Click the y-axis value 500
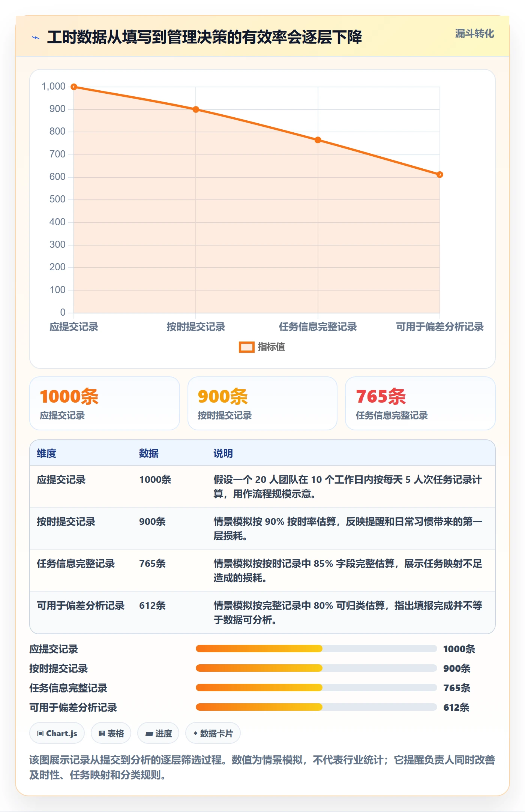The image size is (525, 812). (x=57, y=199)
